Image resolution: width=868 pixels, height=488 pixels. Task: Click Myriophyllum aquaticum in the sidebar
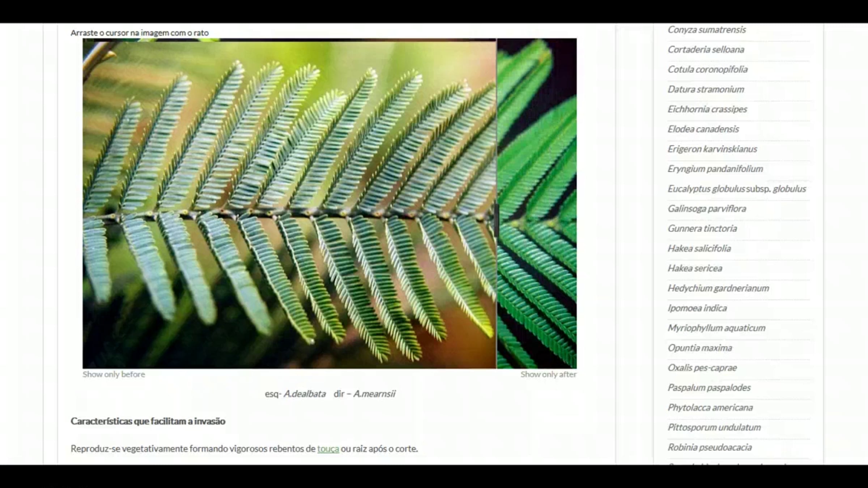click(716, 328)
